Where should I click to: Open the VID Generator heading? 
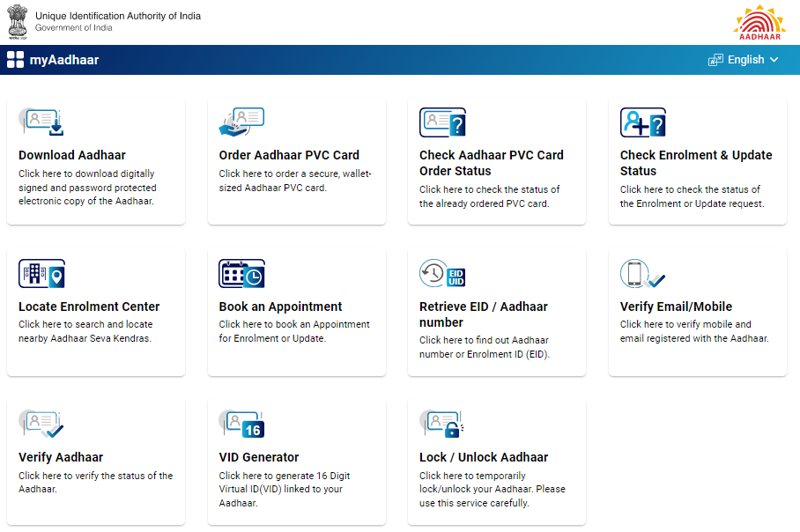point(259,457)
